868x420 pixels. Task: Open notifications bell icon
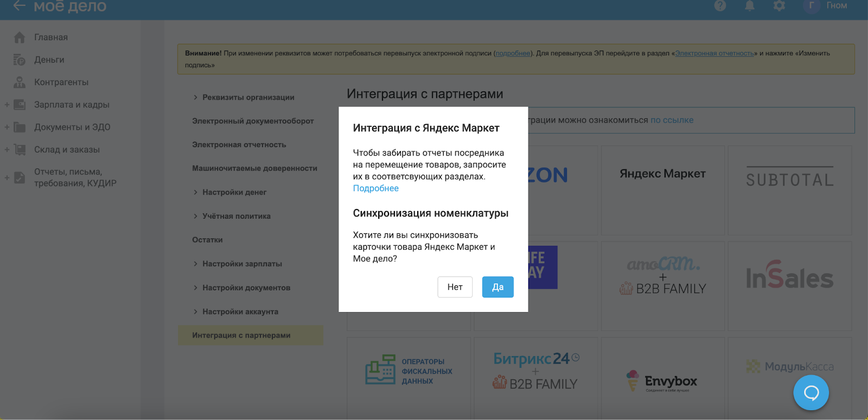coord(750,5)
